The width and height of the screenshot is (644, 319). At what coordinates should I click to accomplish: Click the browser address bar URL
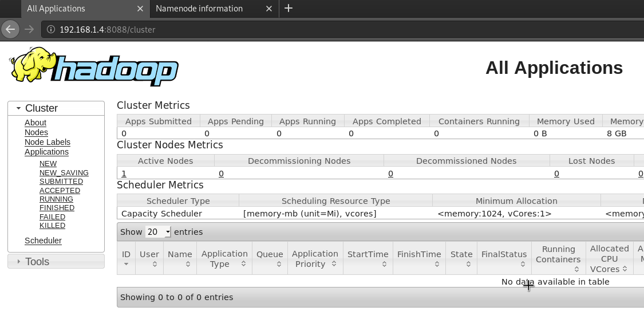pyautogui.click(x=108, y=29)
